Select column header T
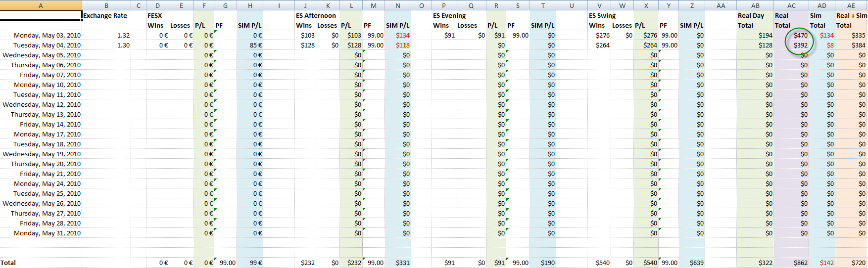Image resolution: width=868 pixels, height=268 pixels. click(x=543, y=5)
